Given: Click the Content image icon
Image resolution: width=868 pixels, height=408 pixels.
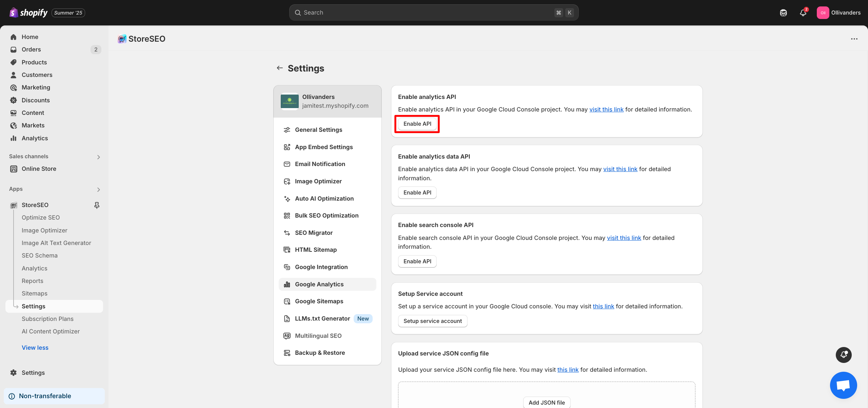Looking at the screenshot, I should [14, 113].
